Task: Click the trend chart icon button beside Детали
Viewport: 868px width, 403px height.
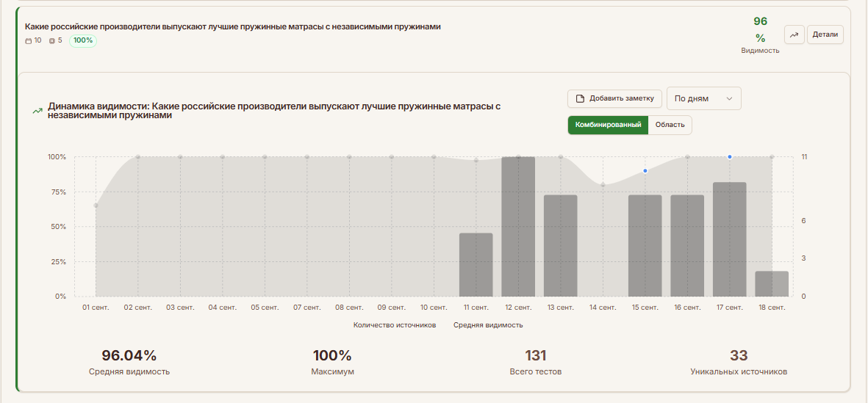Action: point(795,35)
